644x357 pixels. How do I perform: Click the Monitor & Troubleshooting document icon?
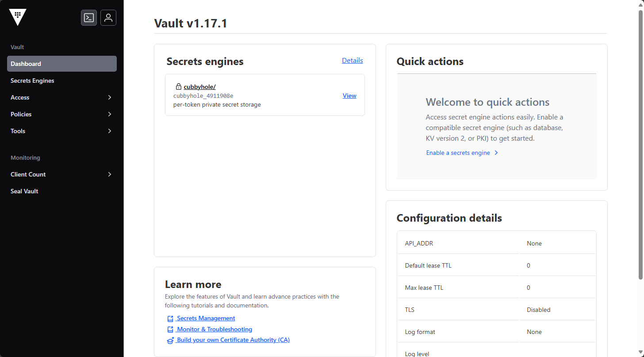click(x=170, y=330)
